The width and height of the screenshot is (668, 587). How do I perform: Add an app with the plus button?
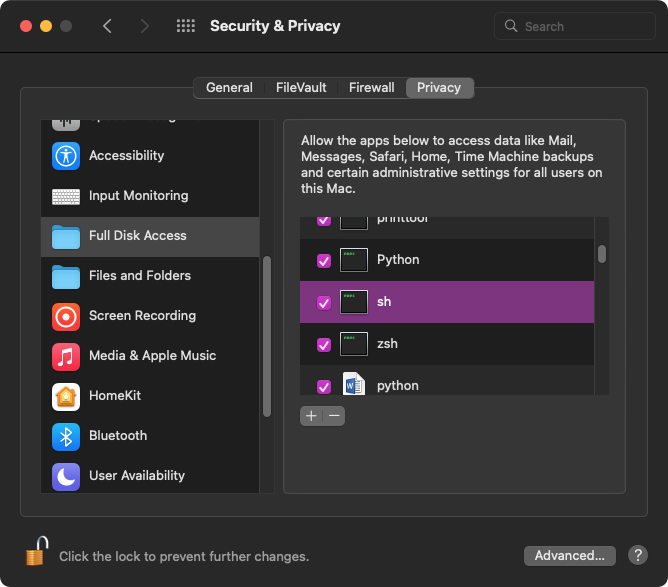tap(311, 416)
